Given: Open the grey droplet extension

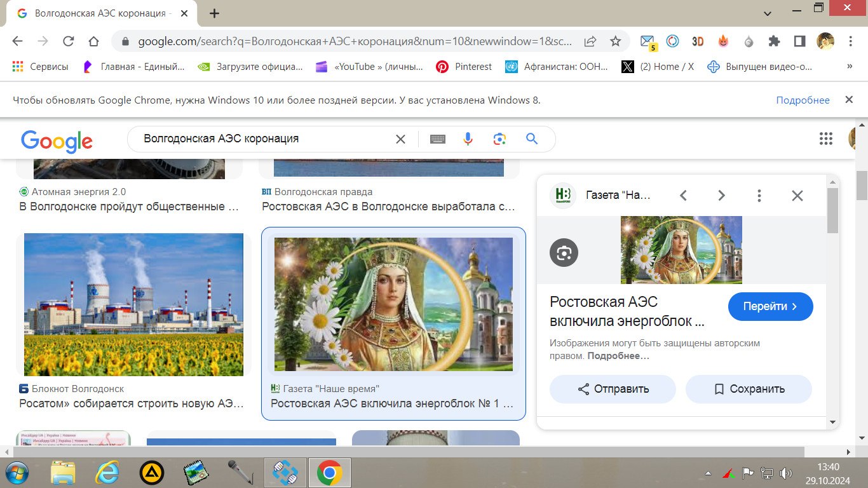Looking at the screenshot, I should coord(749,42).
